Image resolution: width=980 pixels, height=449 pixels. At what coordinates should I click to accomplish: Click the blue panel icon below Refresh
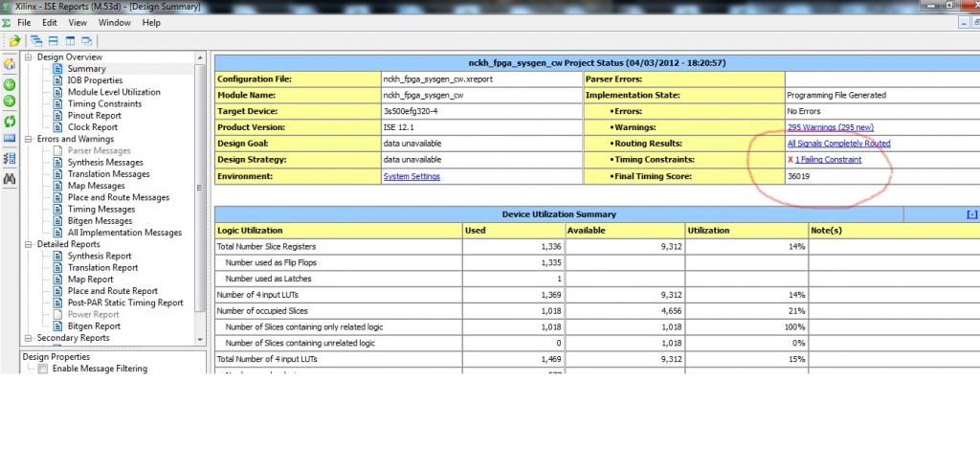coord(10,138)
